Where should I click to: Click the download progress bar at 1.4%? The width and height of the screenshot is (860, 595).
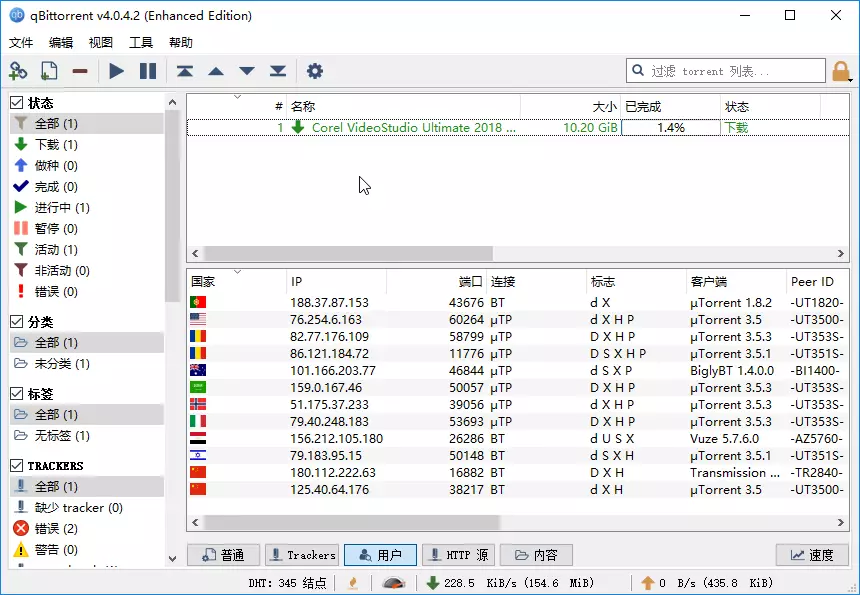point(668,128)
